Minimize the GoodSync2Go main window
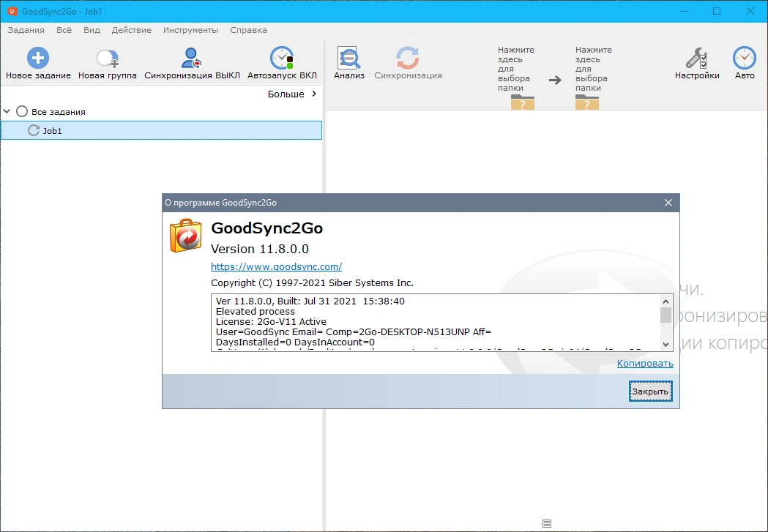 (685, 11)
